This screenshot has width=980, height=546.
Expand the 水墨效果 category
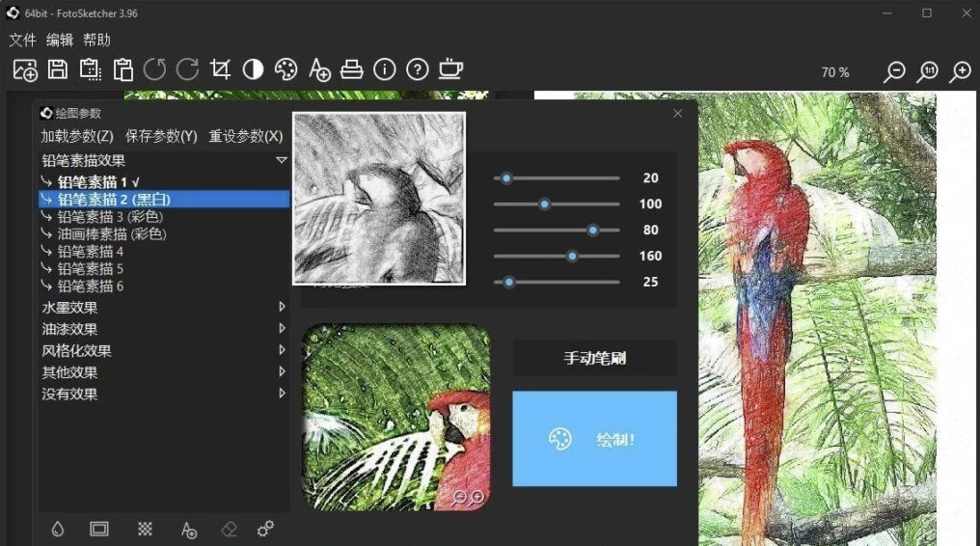[69, 308]
